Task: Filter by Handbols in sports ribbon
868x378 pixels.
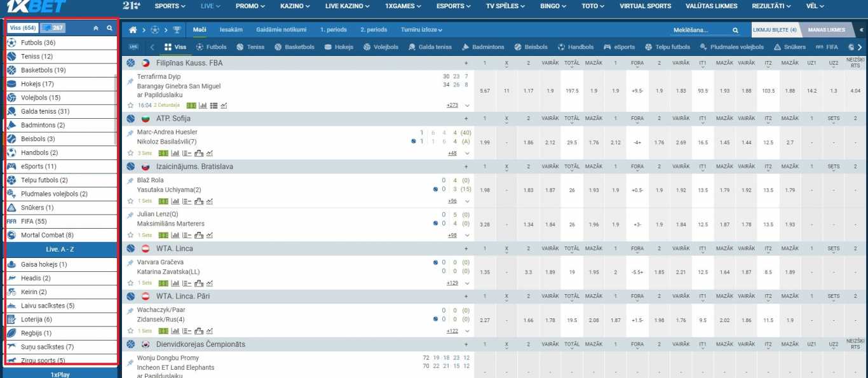Action: [x=576, y=47]
